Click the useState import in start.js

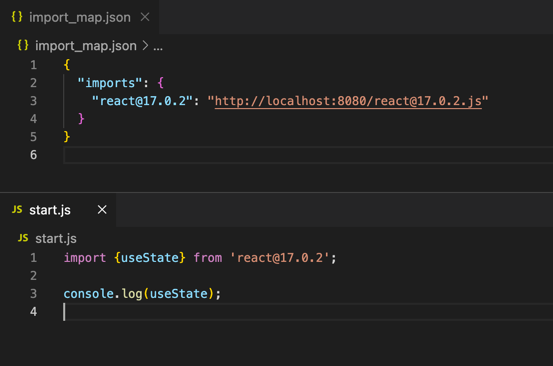click(x=150, y=258)
